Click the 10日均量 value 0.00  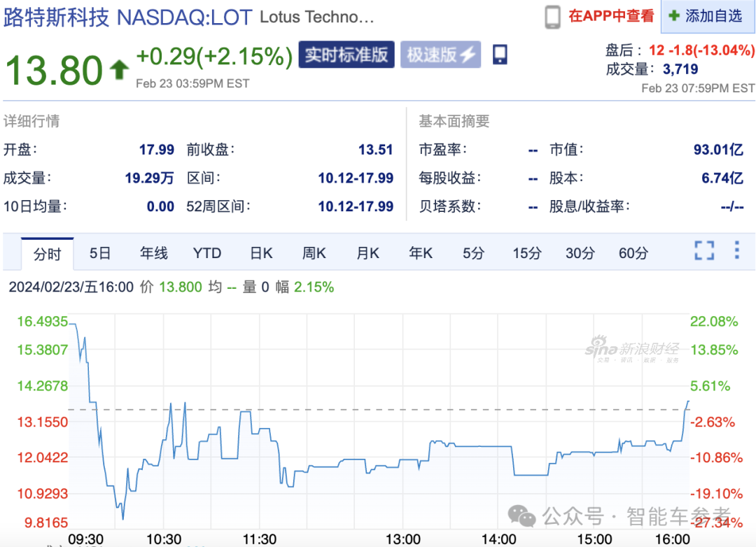click(x=160, y=207)
